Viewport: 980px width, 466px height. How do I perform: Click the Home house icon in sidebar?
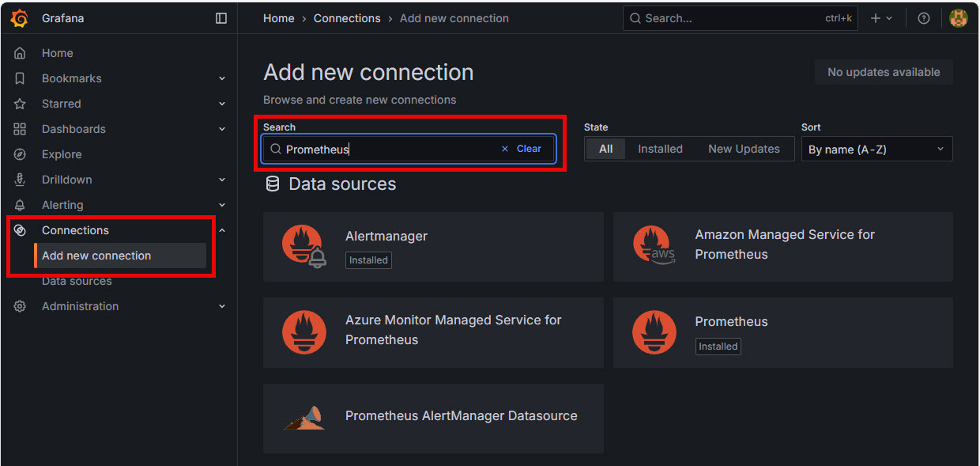pos(21,53)
